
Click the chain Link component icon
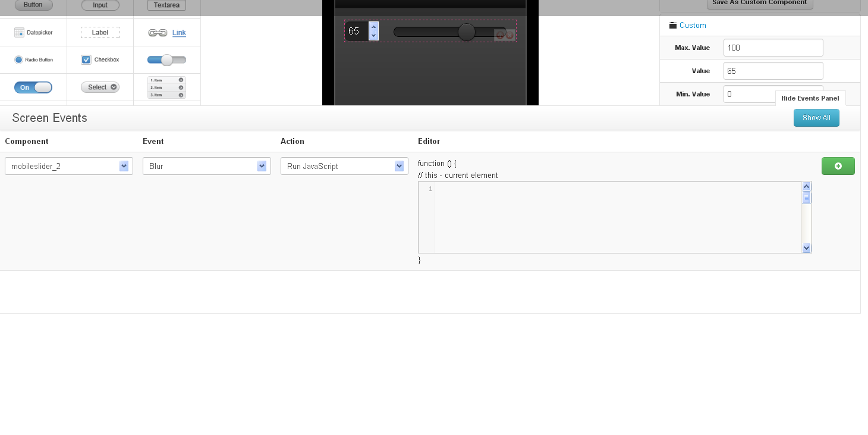[158, 33]
